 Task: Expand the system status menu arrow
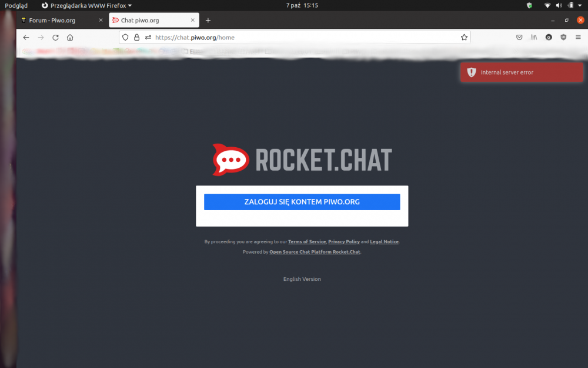pyautogui.click(x=580, y=5)
